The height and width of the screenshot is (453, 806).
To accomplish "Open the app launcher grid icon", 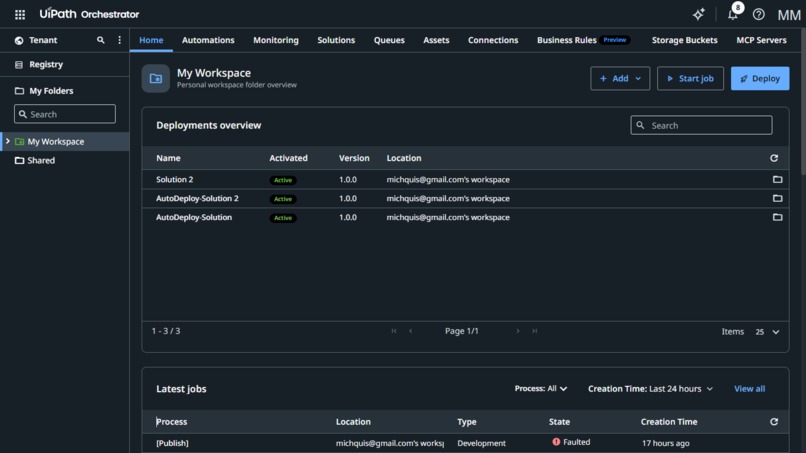I will pyautogui.click(x=20, y=14).
